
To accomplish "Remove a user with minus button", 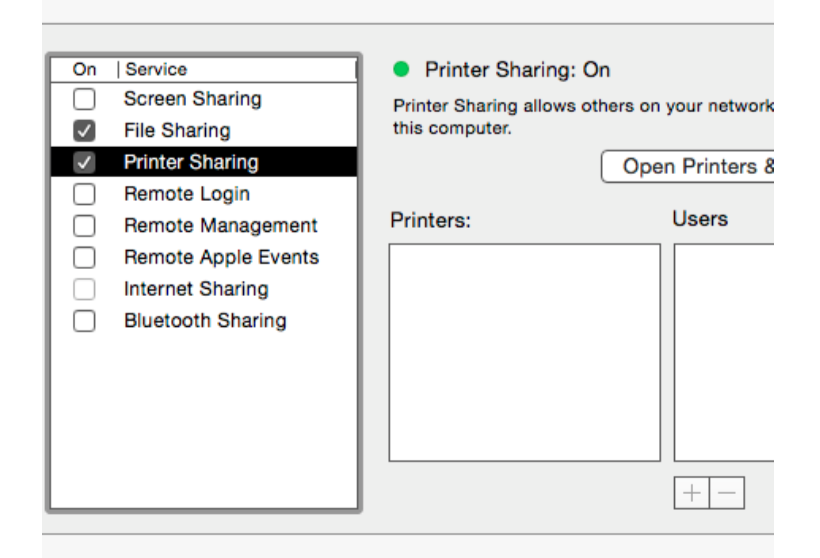I will pos(727,493).
